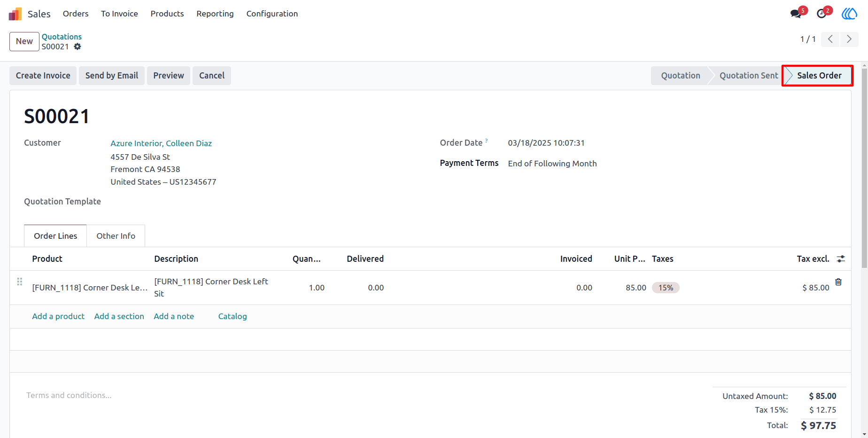Click the Preview button

point(169,76)
